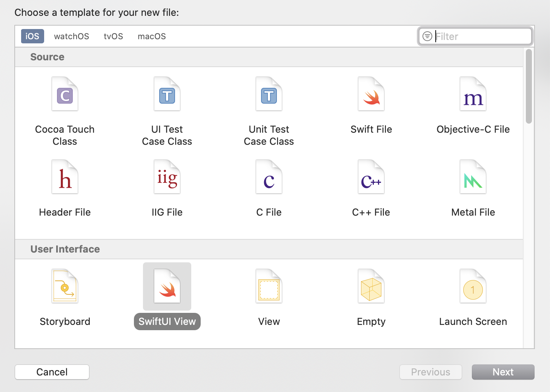Go to the Previous step
The width and height of the screenshot is (550, 392).
[431, 372]
